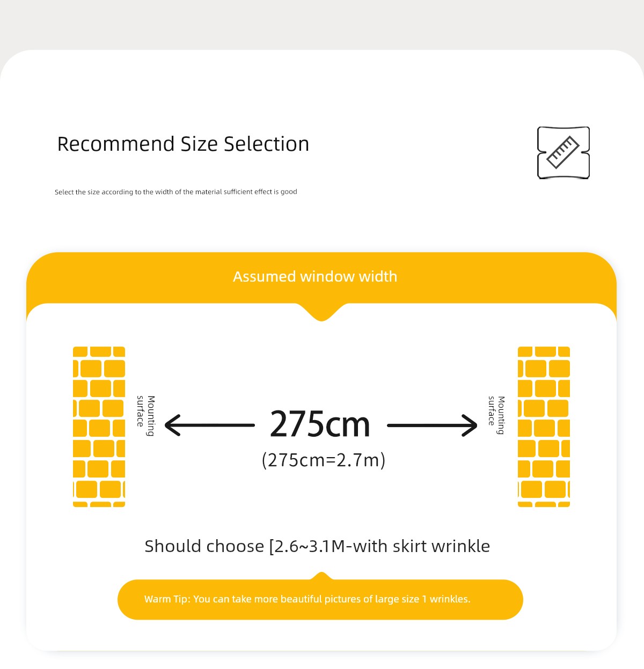Select the 'Should choose [2.6~3.1M' recommendation
This screenshot has height=669, width=644.
(317, 546)
